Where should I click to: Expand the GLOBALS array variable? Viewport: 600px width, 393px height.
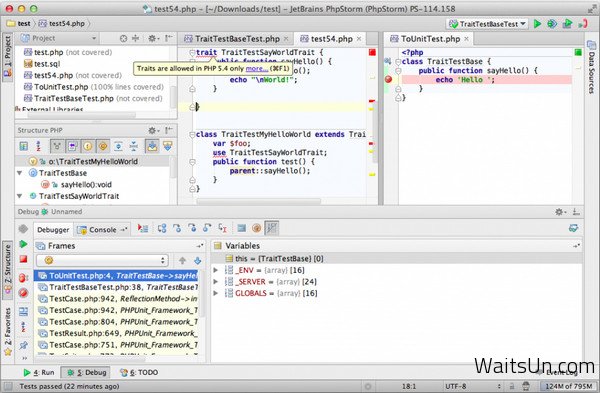coord(216,293)
